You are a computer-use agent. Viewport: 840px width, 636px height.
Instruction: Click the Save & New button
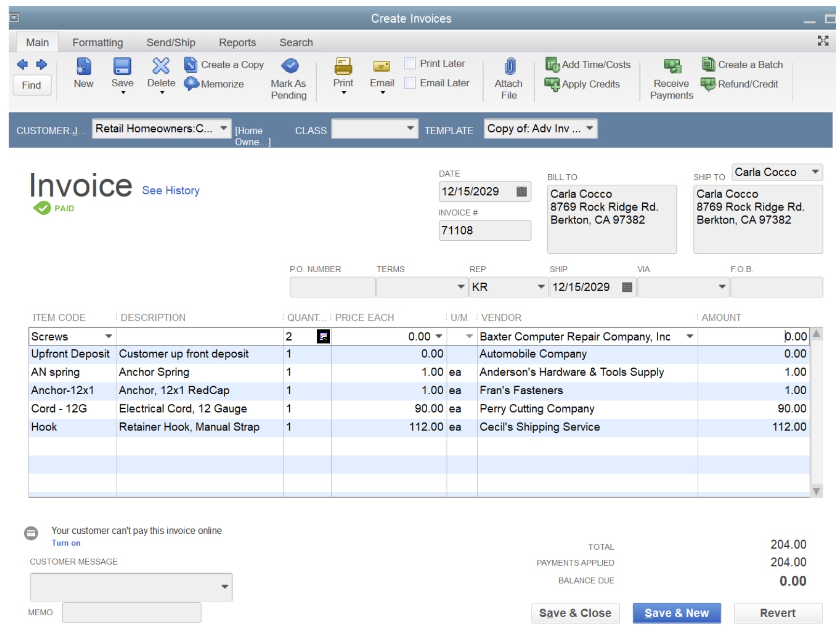[x=676, y=612]
